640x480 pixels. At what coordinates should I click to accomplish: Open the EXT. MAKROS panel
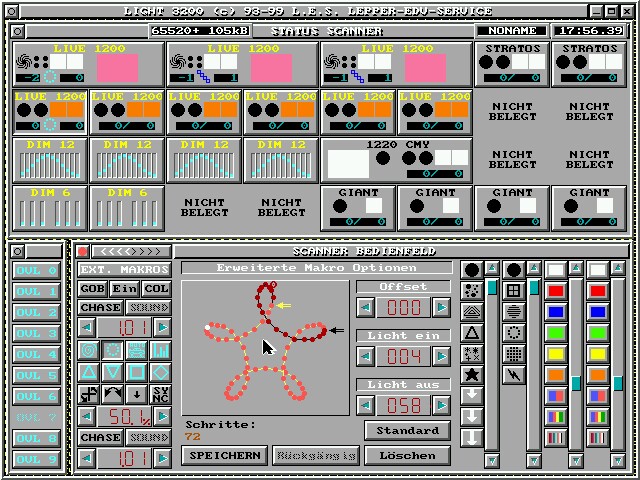tap(124, 270)
